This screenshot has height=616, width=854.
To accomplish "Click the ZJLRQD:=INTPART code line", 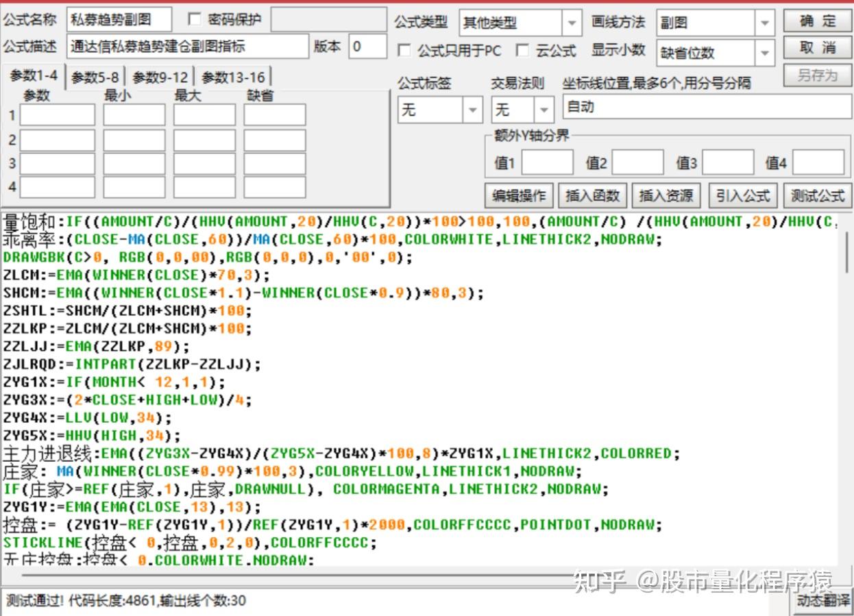I will pyautogui.click(x=132, y=365).
